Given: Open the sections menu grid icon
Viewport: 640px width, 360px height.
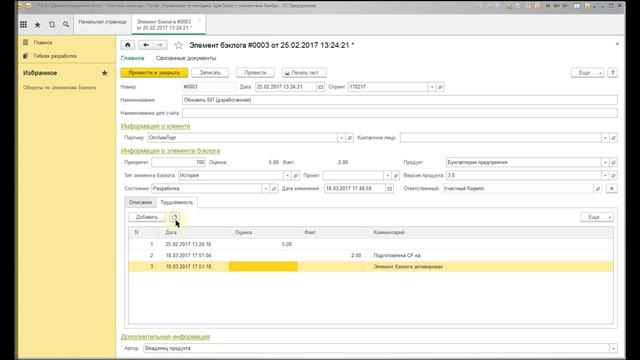Looking at the screenshot, I should point(23,24).
